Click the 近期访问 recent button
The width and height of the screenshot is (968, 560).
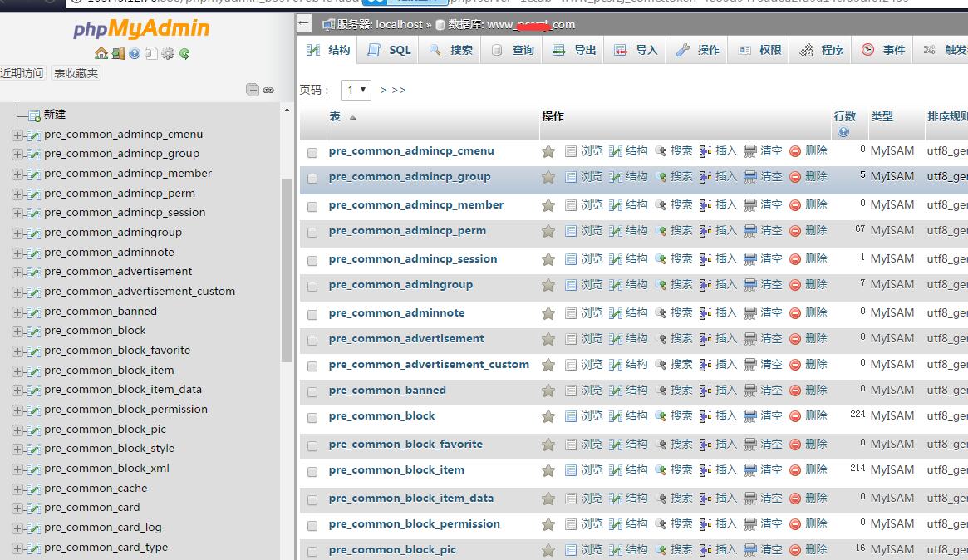[22, 73]
